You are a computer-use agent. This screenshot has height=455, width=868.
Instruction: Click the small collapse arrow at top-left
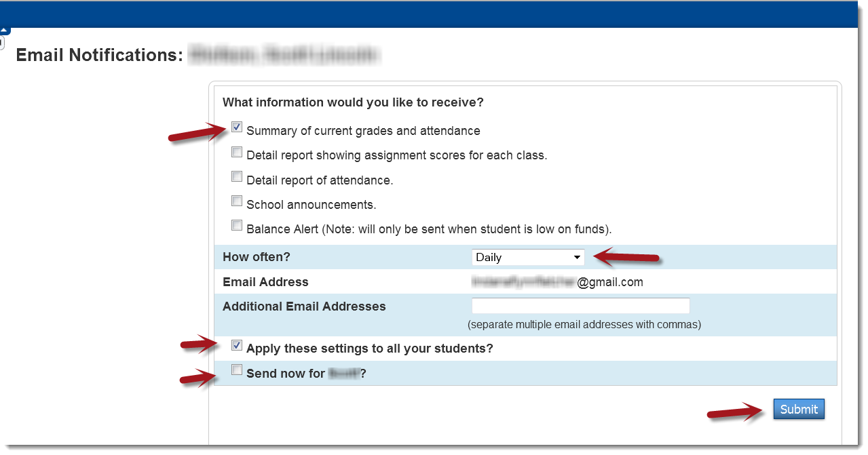(x=5, y=31)
